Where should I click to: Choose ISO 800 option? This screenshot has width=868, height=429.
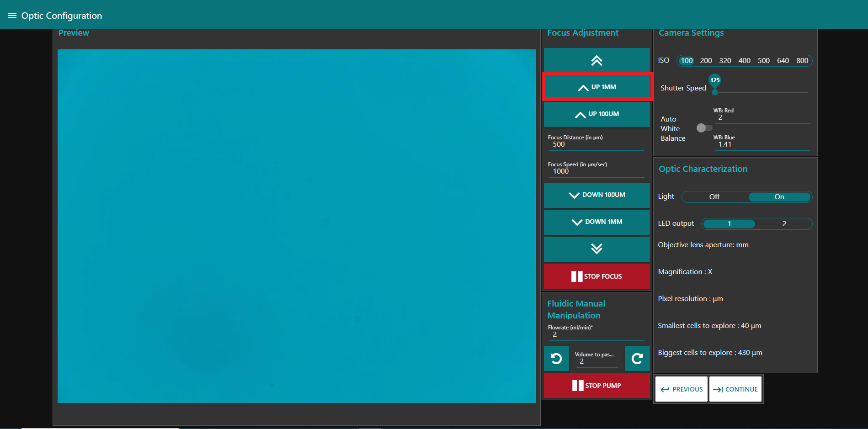(x=802, y=61)
